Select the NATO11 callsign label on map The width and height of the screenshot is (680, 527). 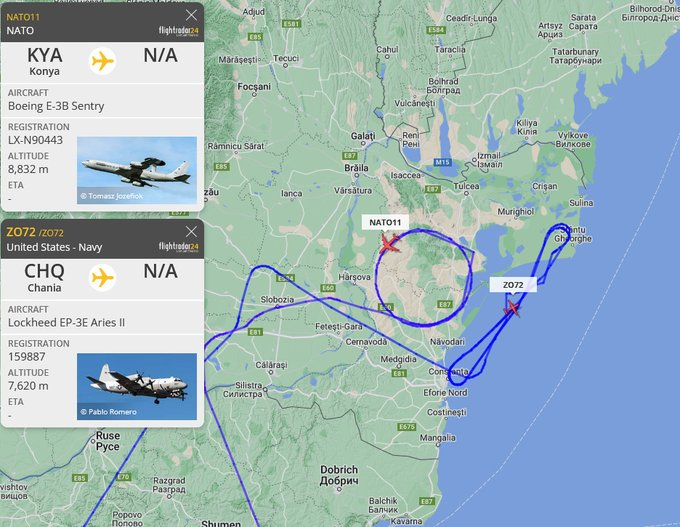385,223
